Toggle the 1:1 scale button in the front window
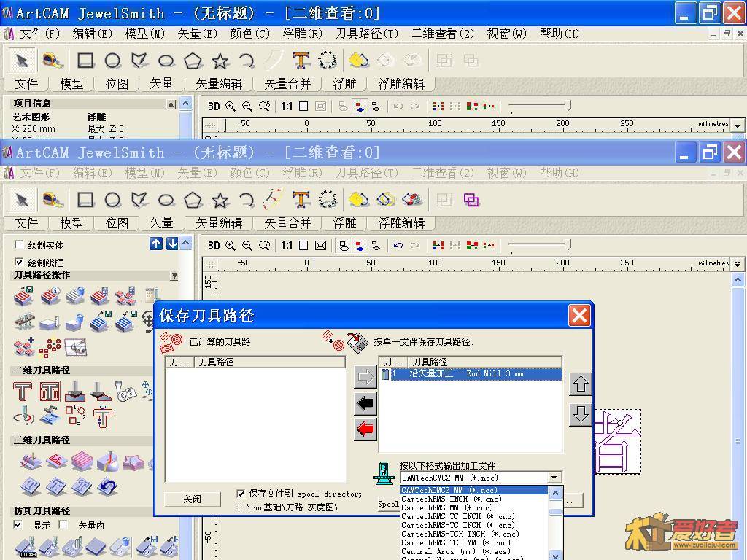This screenshot has height=560, width=747. (286, 245)
